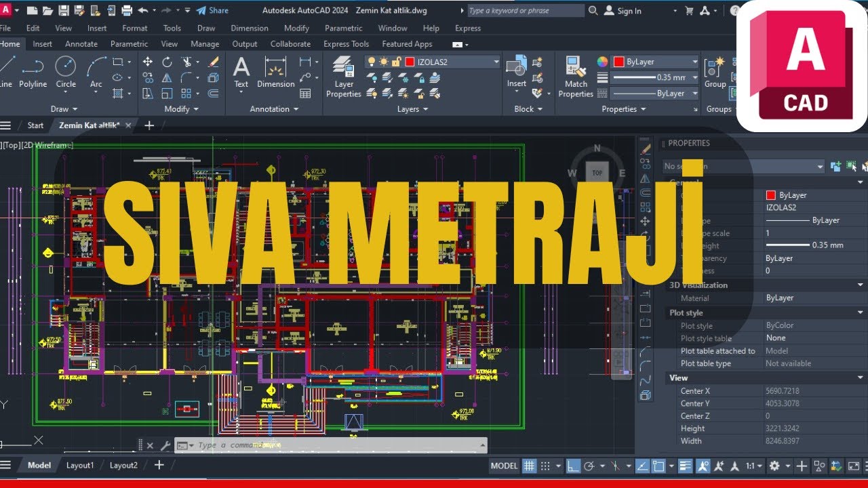Viewport: 868px width, 488px height.
Task: Click the object color wheel icon
Action: 602,62
